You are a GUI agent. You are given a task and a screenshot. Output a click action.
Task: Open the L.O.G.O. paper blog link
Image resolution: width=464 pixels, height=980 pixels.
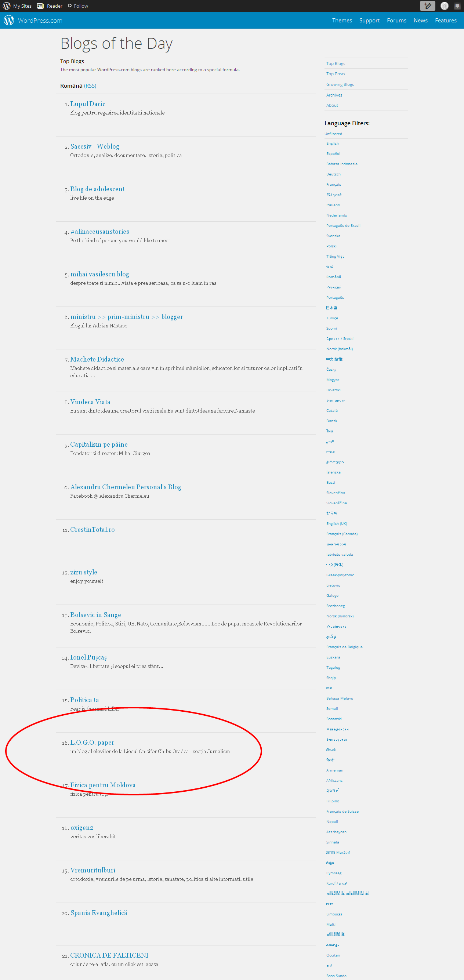click(x=92, y=742)
